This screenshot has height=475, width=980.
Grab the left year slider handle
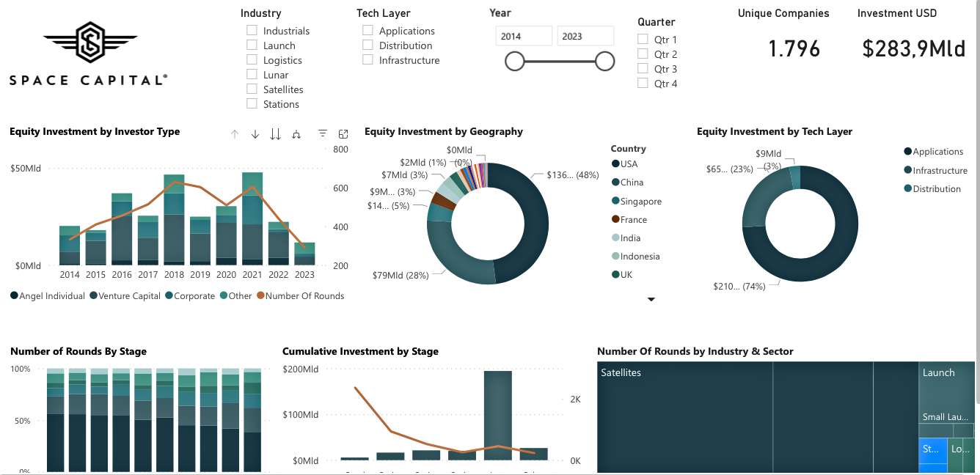pyautogui.click(x=515, y=62)
